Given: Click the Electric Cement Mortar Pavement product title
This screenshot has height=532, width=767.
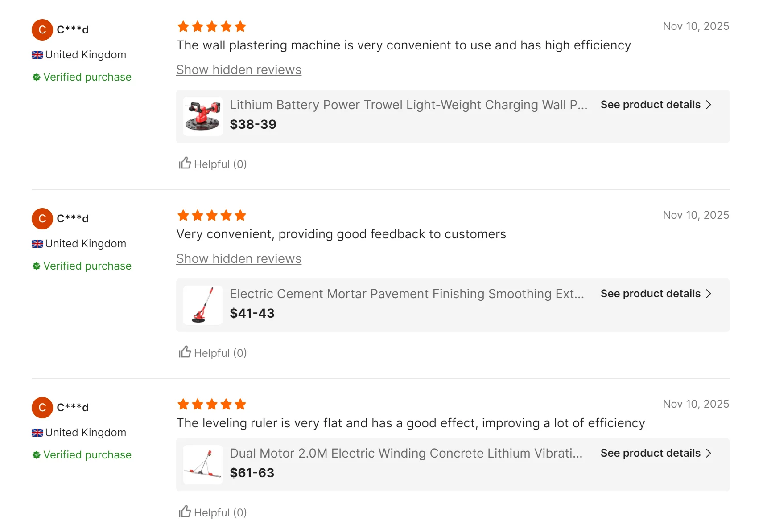Looking at the screenshot, I should point(407,294).
